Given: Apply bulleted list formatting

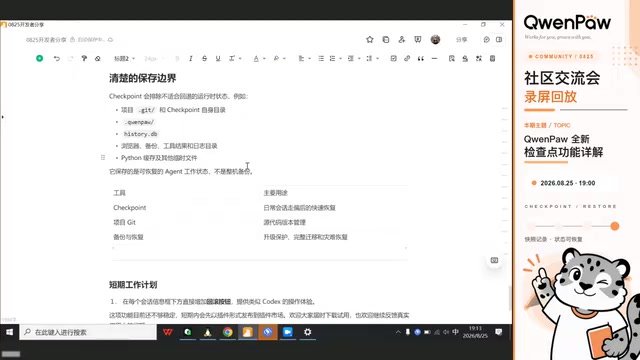Looking at the screenshot, I should point(321,59).
